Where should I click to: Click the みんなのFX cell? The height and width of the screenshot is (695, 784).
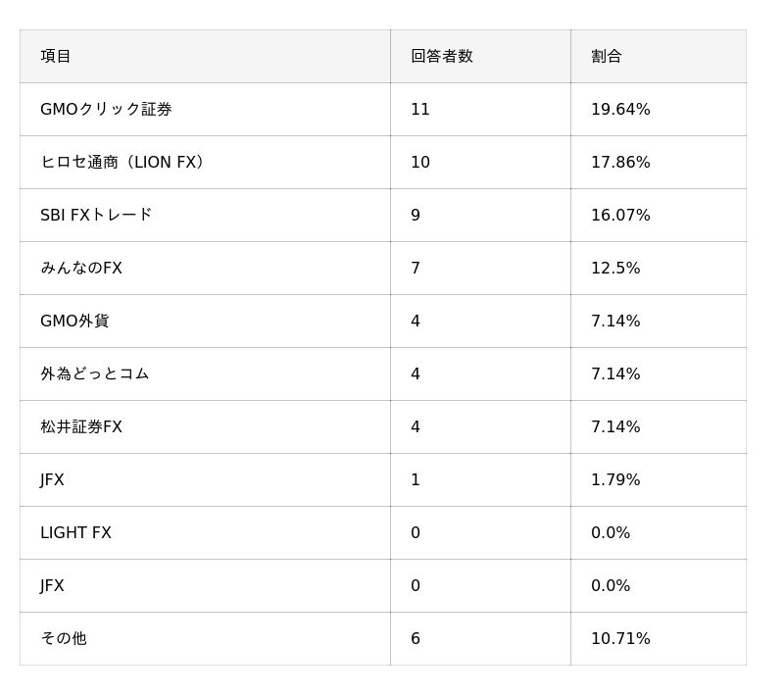tap(81, 268)
